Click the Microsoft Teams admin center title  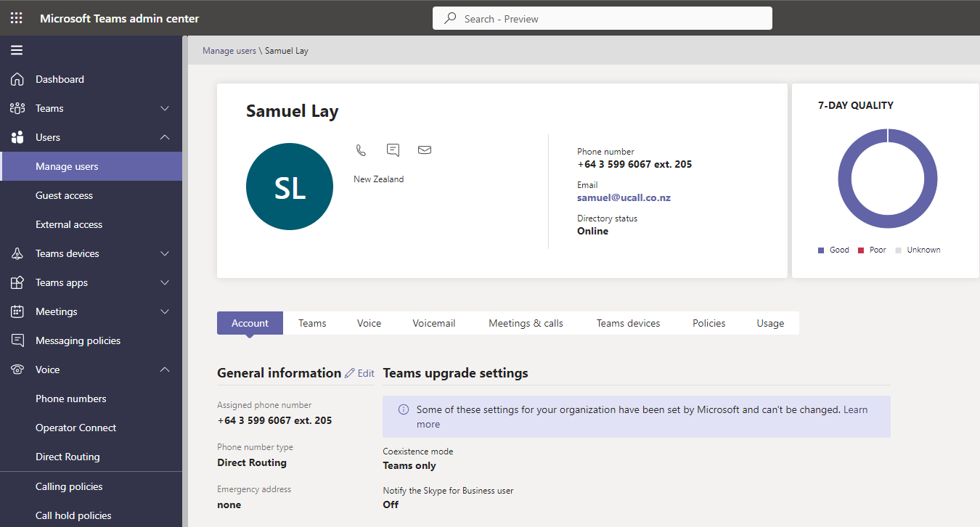[119, 18]
